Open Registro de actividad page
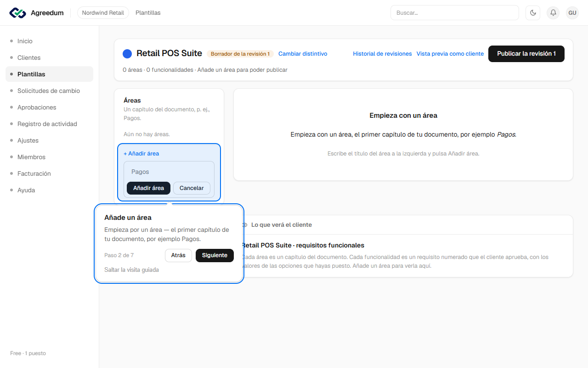 point(49,124)
